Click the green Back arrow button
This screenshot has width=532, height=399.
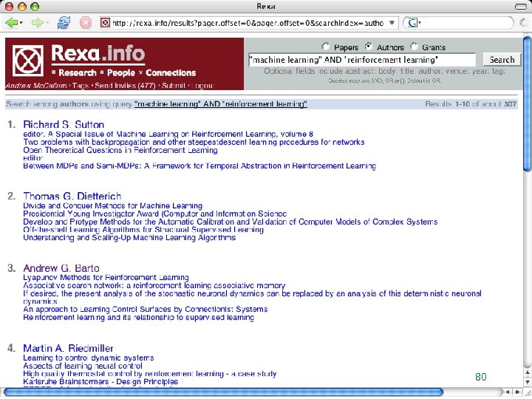(x=11, y=23)
